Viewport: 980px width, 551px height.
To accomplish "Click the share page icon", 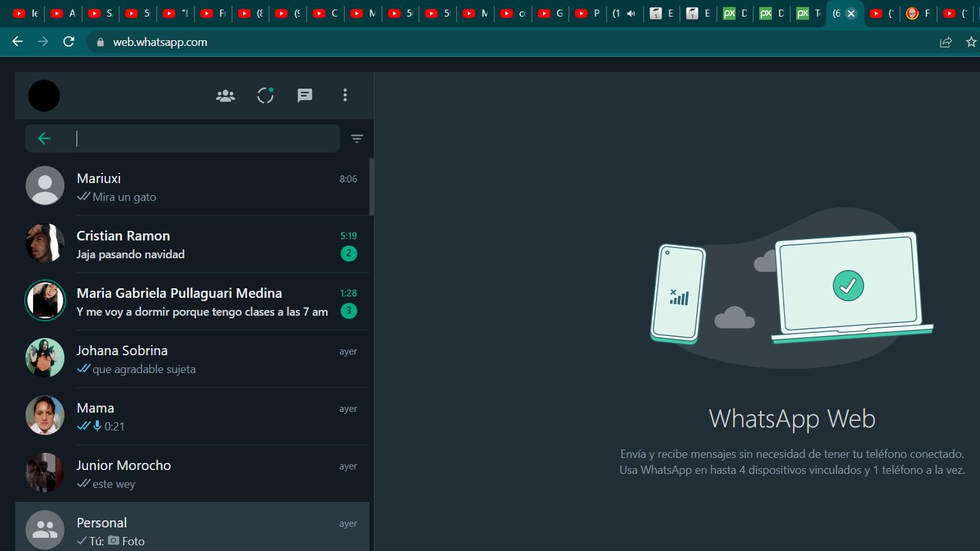I will [x=946, y=42].
